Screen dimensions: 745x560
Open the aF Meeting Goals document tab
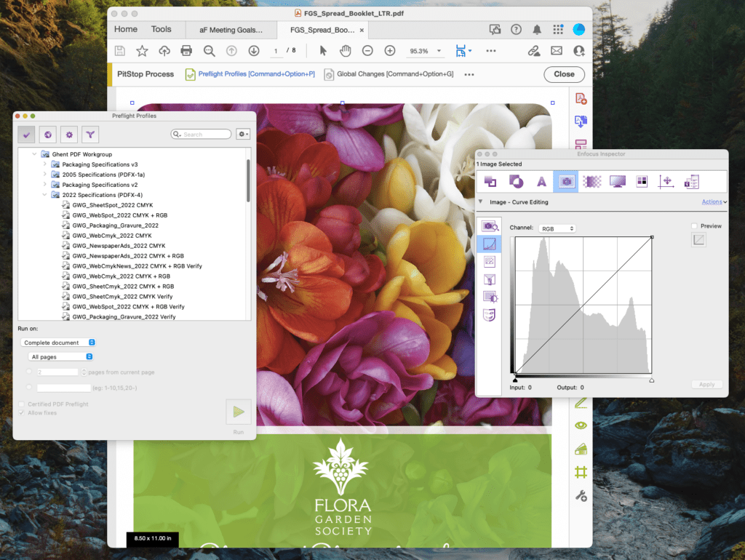(231, 30)
